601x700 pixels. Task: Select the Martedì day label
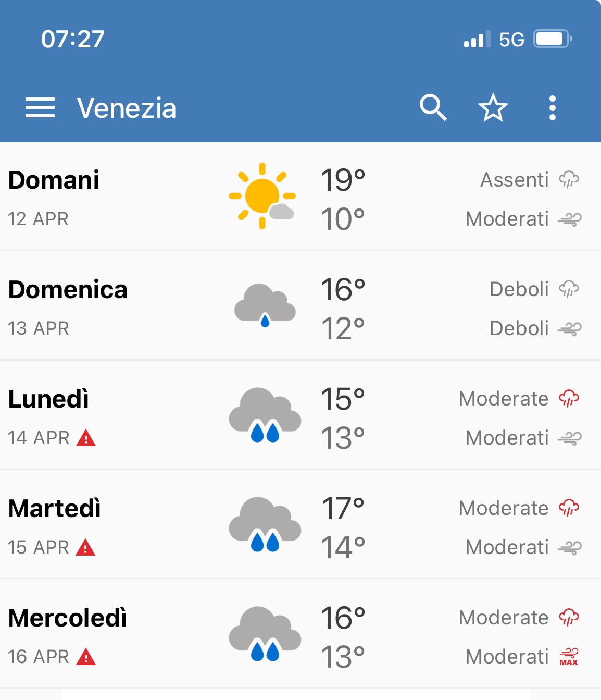55,509
